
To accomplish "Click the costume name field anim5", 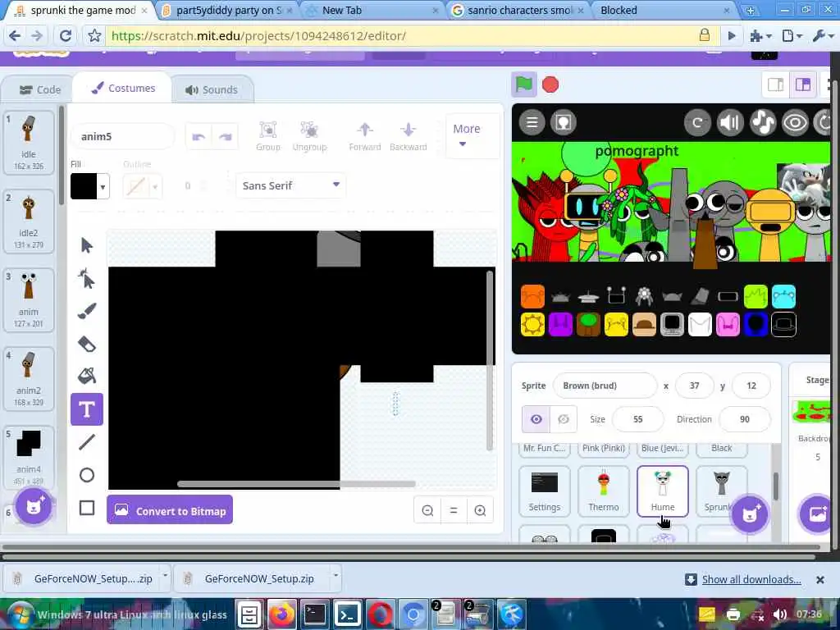I will click(123, 137).
